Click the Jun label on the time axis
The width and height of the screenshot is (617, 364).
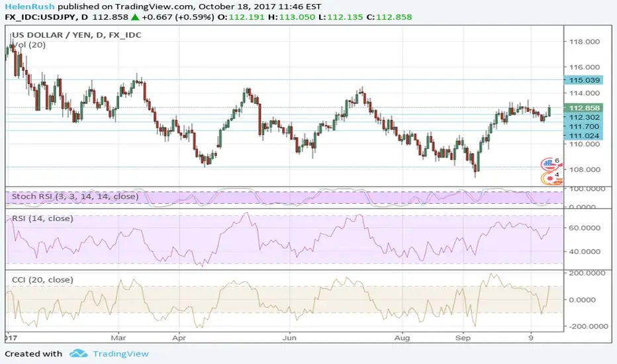click(x=289, y=338)
